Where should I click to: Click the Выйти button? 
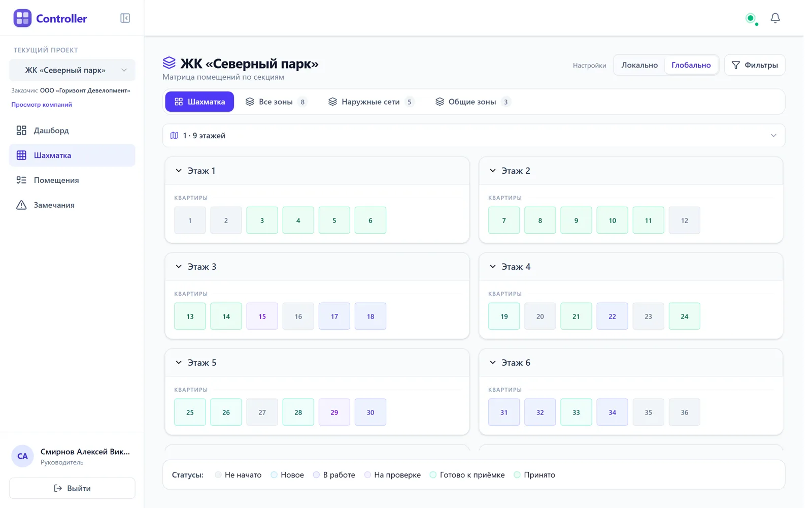72,488
